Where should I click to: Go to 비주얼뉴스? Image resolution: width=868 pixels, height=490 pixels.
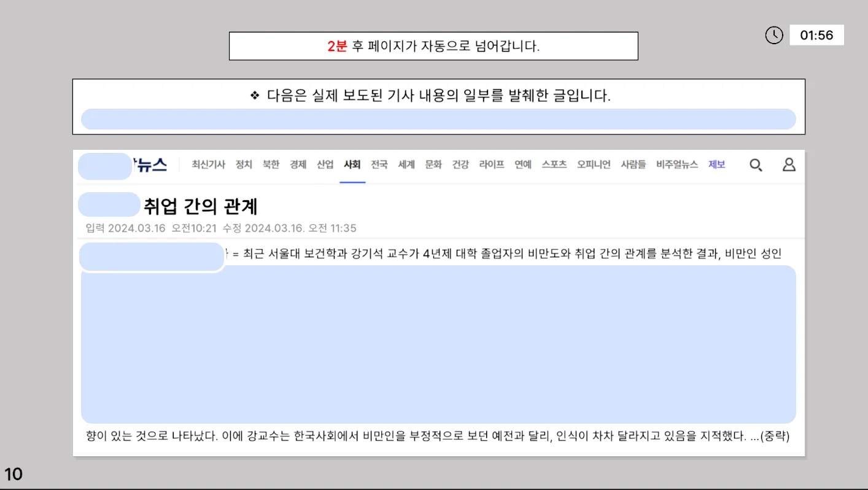(x=677, y=165)
